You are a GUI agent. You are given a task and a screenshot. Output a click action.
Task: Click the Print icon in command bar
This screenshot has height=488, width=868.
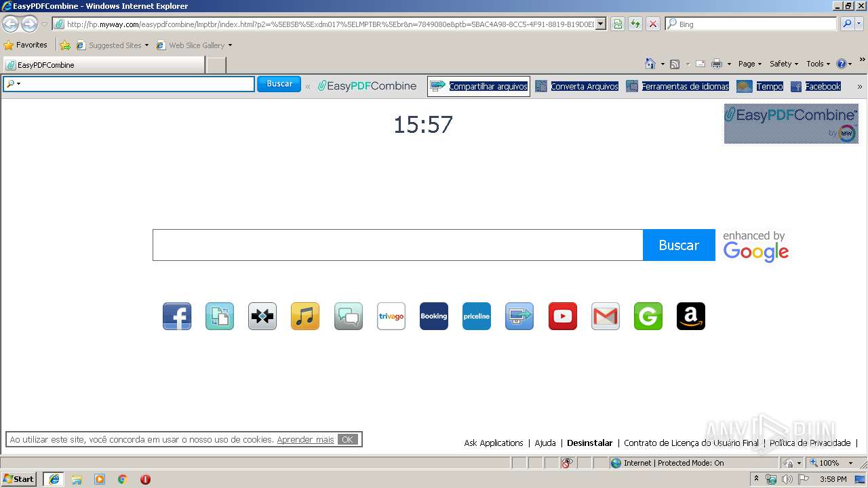(x=717, y=64)
